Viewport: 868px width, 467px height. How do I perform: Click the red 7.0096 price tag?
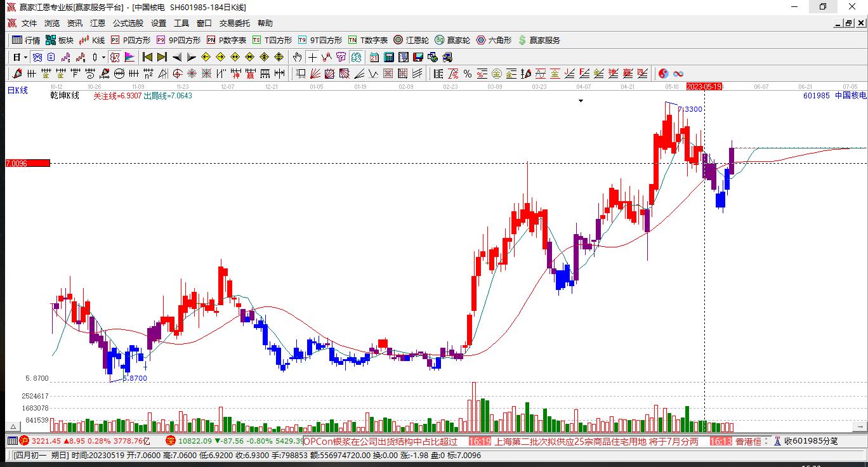pos(27,163)
